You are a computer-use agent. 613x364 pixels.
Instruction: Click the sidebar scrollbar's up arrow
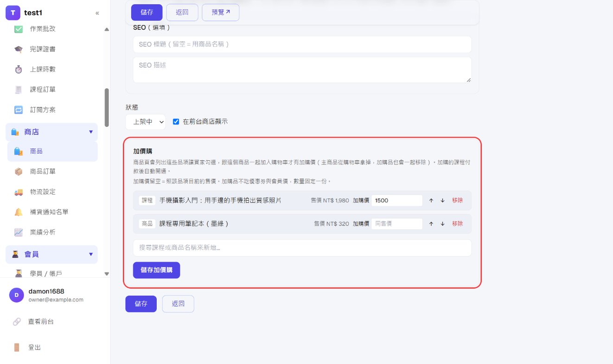click(x=107, y=30)
